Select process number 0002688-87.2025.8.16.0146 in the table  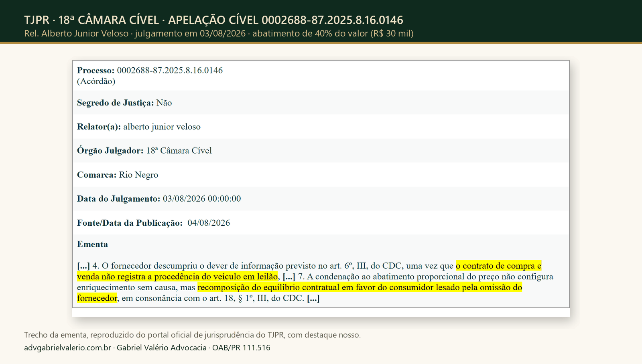[170, 71]
